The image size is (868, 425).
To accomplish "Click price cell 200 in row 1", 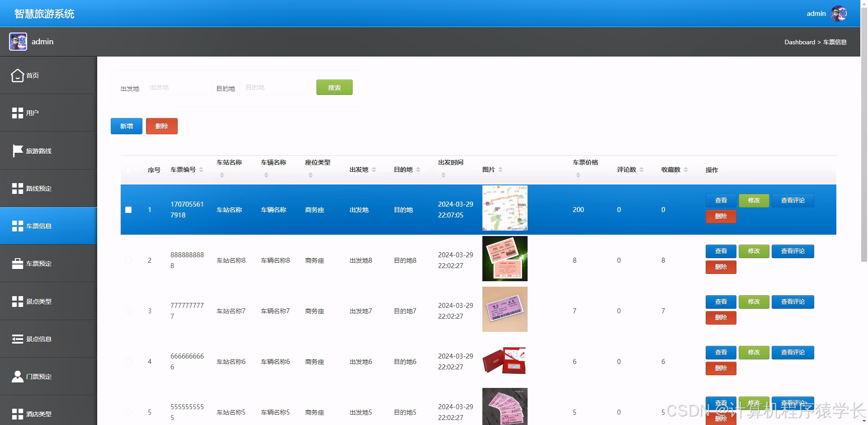I will pos(578,210).
